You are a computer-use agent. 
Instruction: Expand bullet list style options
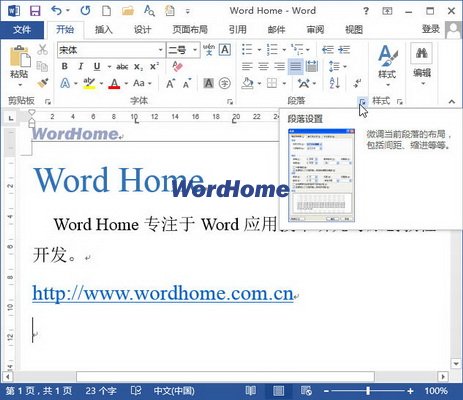(259, 50)
